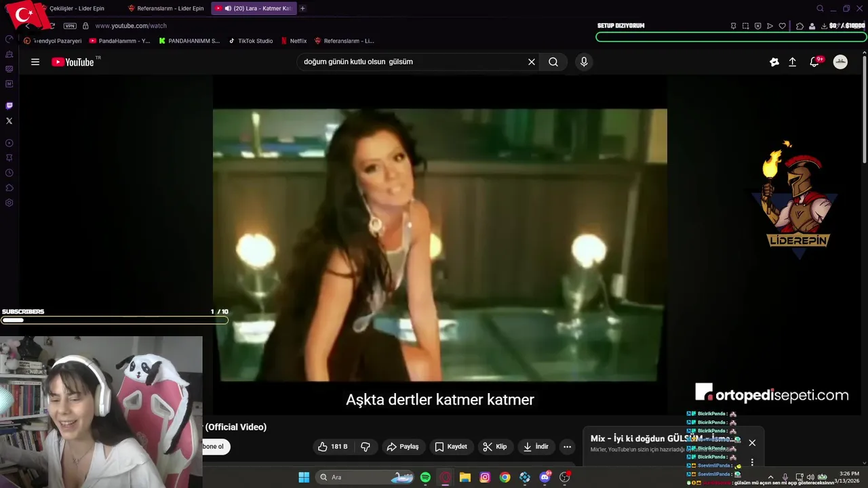Open File Explorer from taskbar
Image resolution: width=868 pixels, height=488 pixels.
pyautogui.click(x=465, y=477)
